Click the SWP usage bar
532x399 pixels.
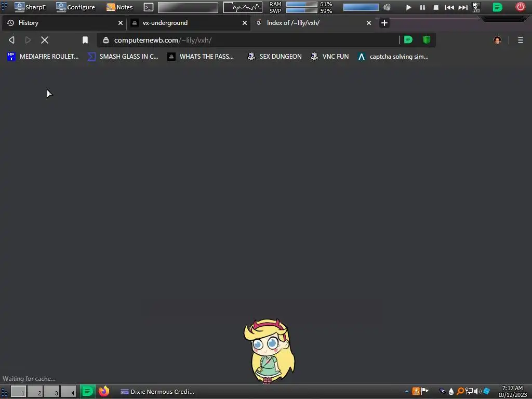302,10
